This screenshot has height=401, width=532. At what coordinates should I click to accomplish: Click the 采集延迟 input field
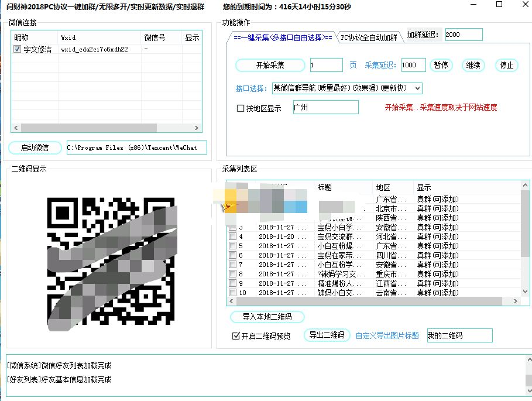click(413, 65)
